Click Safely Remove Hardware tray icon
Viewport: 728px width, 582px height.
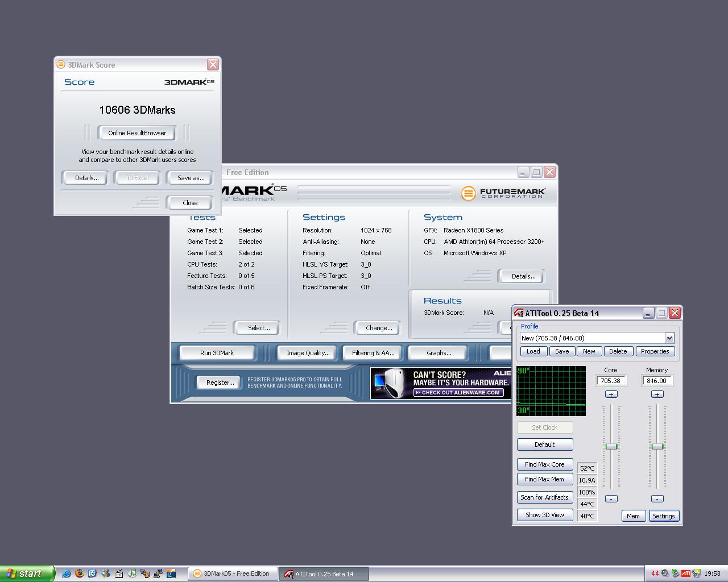tap(675, 573)
